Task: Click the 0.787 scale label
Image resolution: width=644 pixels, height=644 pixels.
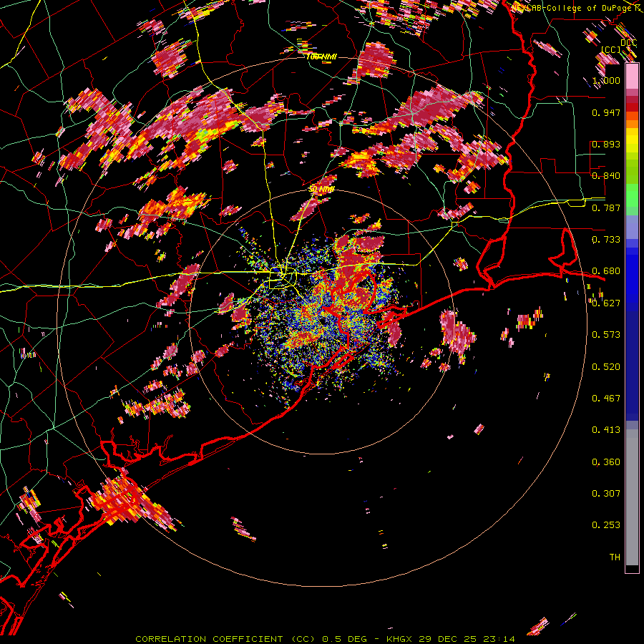Action: [x=606, y=208]
